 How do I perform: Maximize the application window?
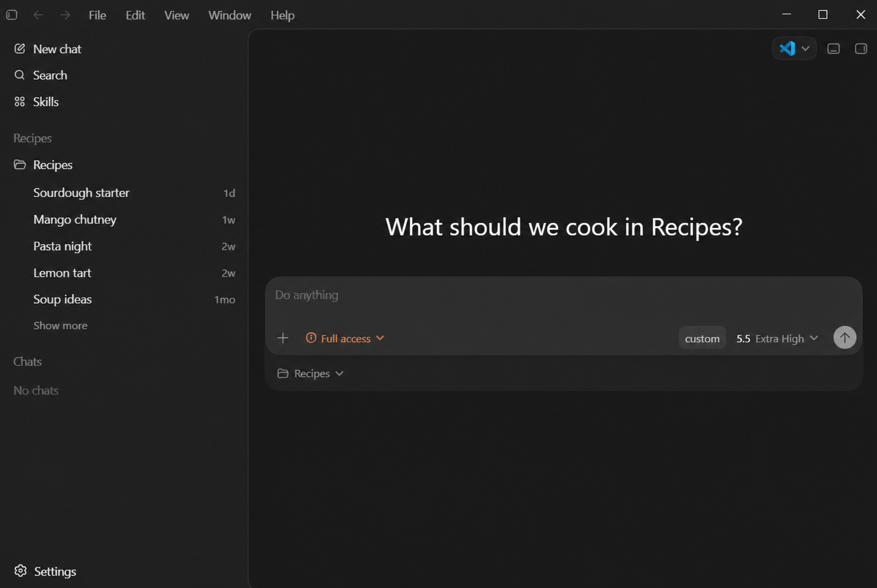point(823,15)
